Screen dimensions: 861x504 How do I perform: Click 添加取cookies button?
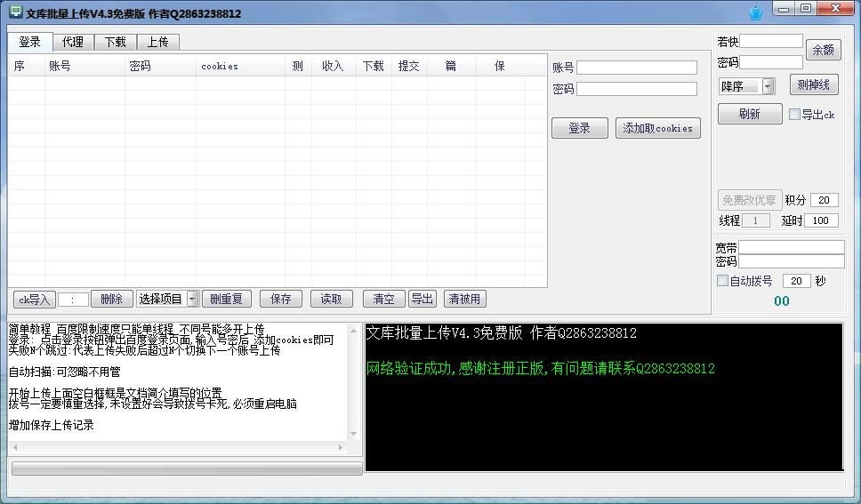pyautogui.click(x=658, y=129)
